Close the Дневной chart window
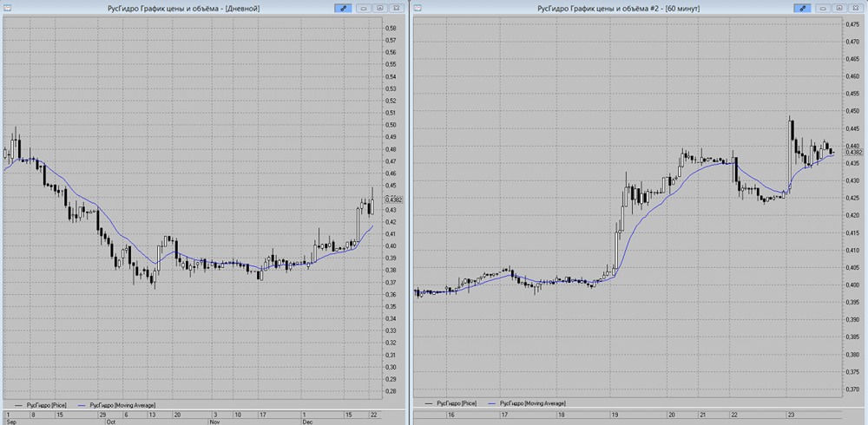The width and height of the screenshot is (868, 425). click(396, 9)
